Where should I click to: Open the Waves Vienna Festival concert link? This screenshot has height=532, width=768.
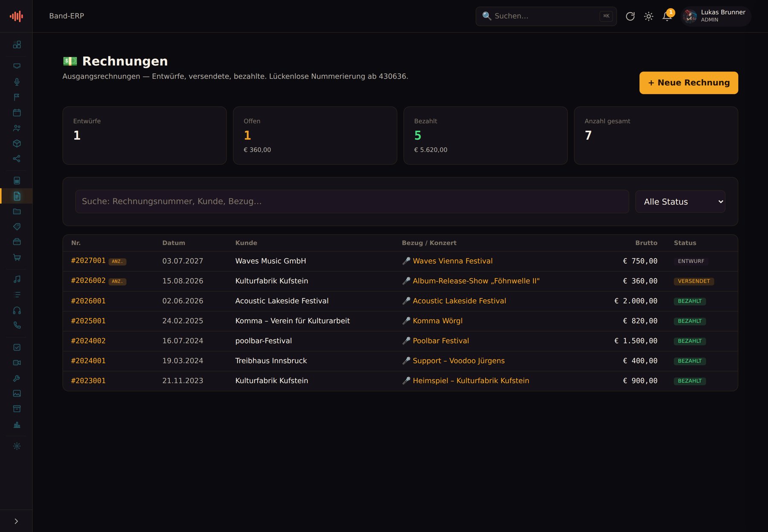[452, 261]
